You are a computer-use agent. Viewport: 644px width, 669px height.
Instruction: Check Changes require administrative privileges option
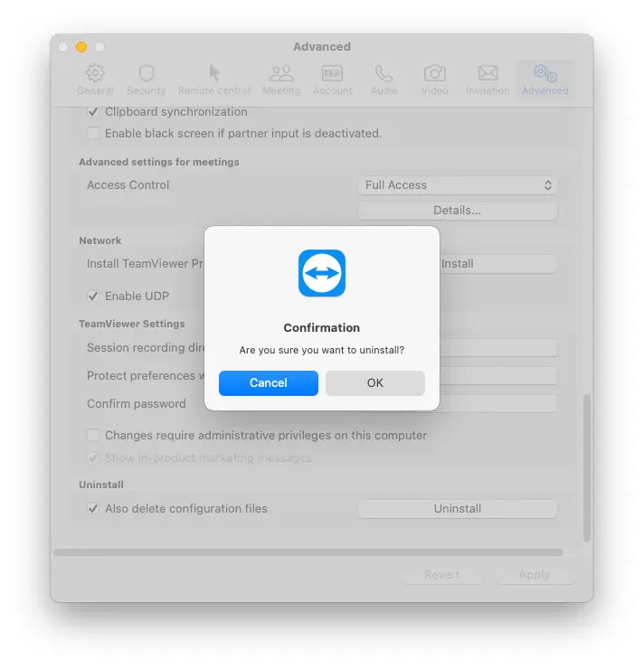point(93,435)
